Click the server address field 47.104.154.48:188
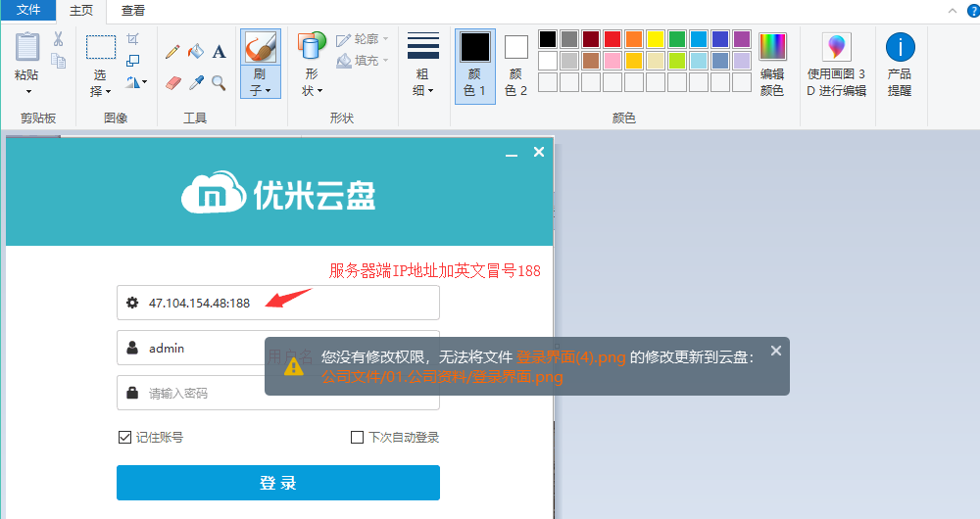 point(278,303)
